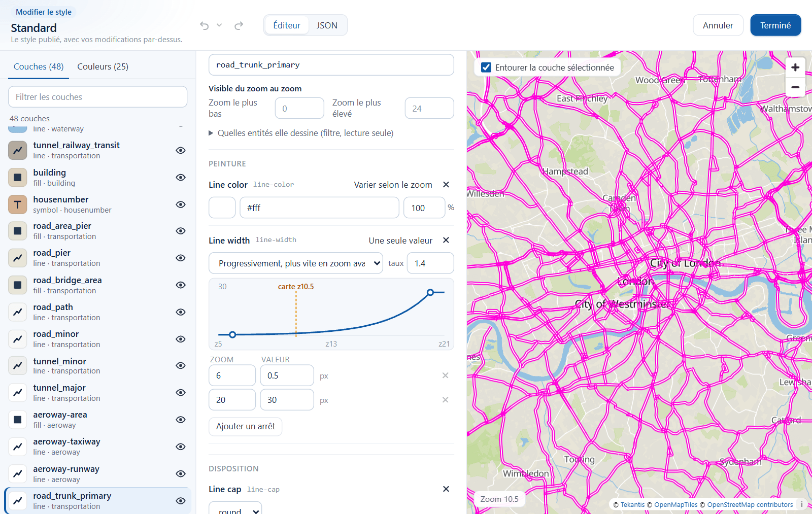Zoom in the map with plus button
This screenshot has height=514, width=812.
(x=795, y=67)
